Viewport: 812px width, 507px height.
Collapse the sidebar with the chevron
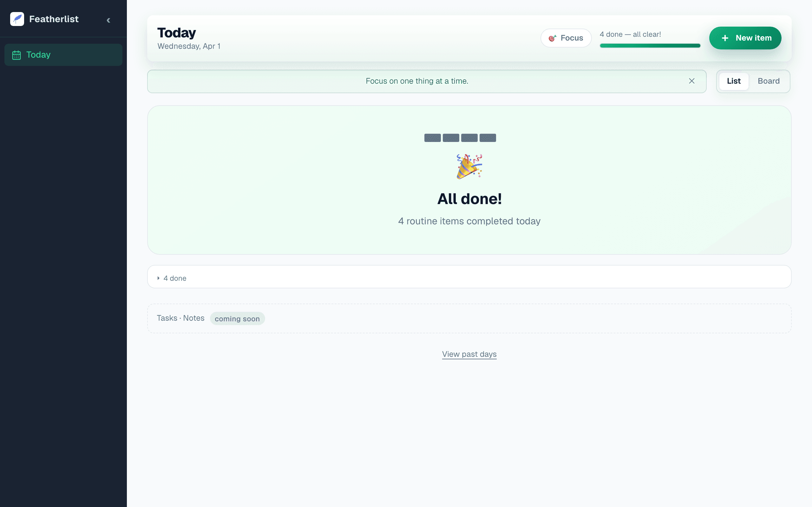click(108, 21)
